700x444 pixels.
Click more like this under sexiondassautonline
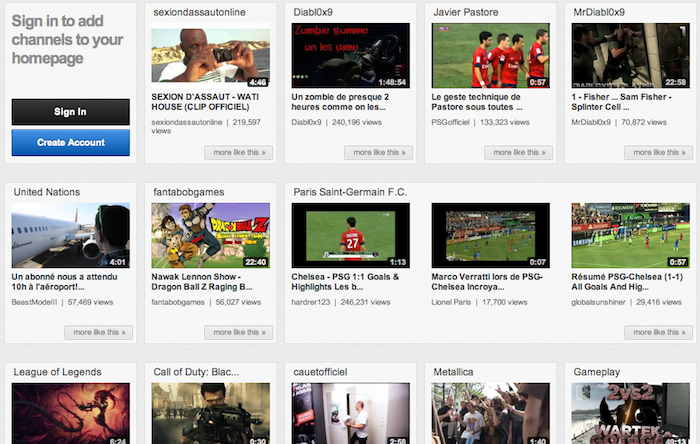(238, 153)
